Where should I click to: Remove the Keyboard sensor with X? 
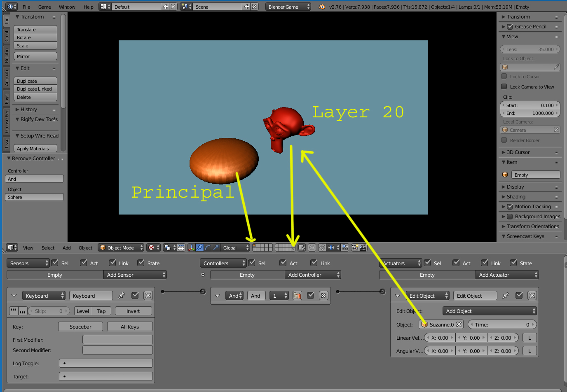coord(148,296)
